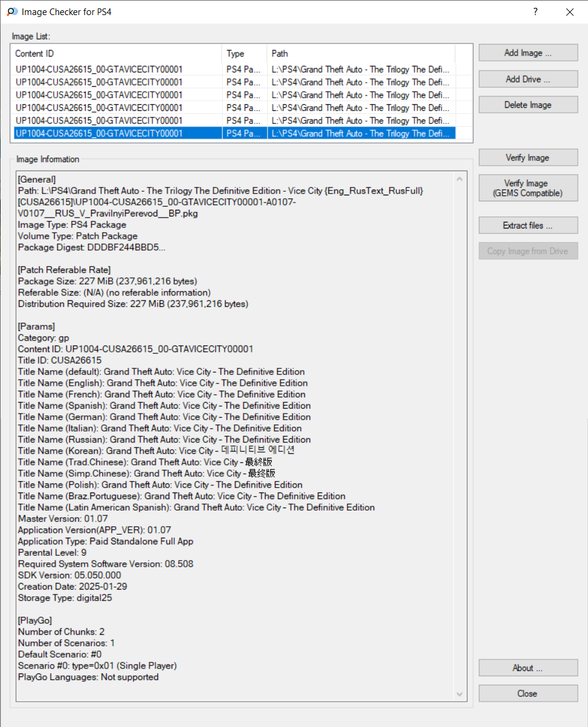Click the help question mark in title bar
The height and width of the screenshot is (727, 588).
click(536, 11)
